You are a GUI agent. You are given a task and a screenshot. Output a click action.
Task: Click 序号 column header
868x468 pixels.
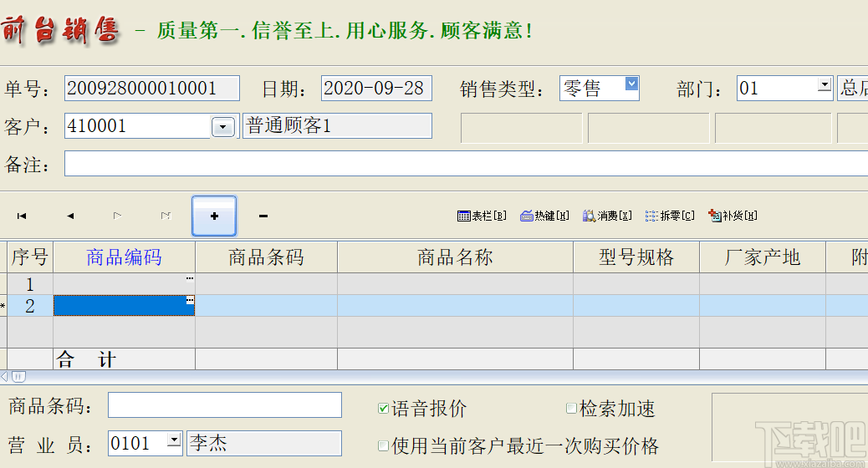tap(30, 257)
